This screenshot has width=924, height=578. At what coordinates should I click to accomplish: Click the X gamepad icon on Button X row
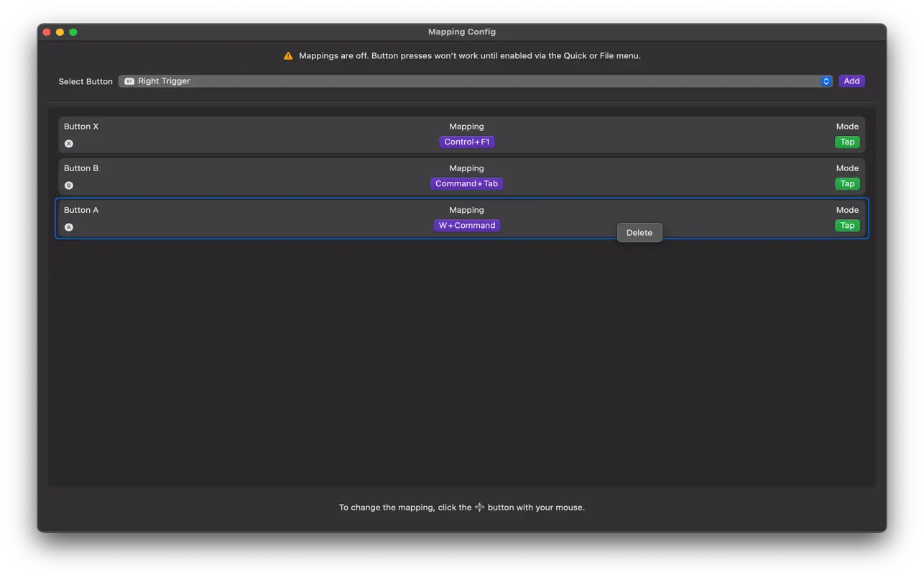coord(68,143)
